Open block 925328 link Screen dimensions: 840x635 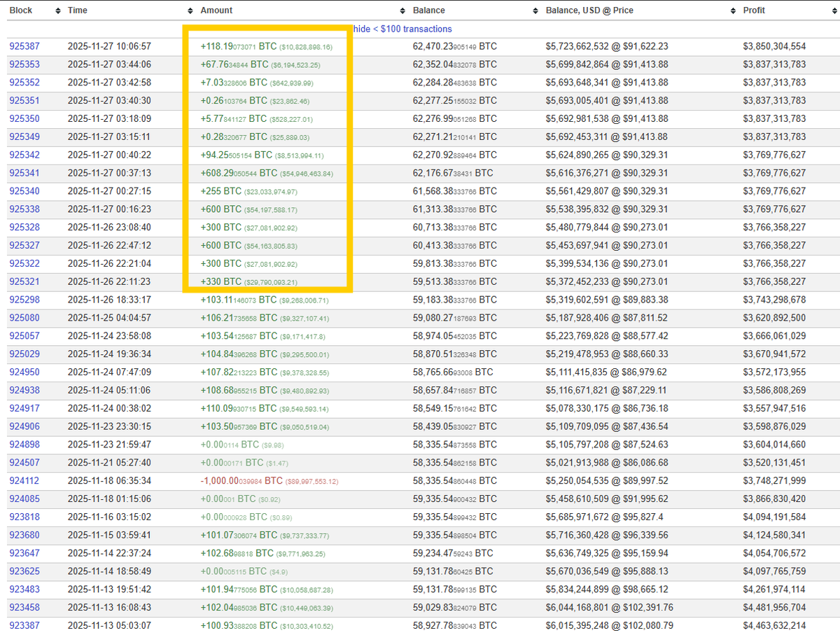click(x=24, y=228)
